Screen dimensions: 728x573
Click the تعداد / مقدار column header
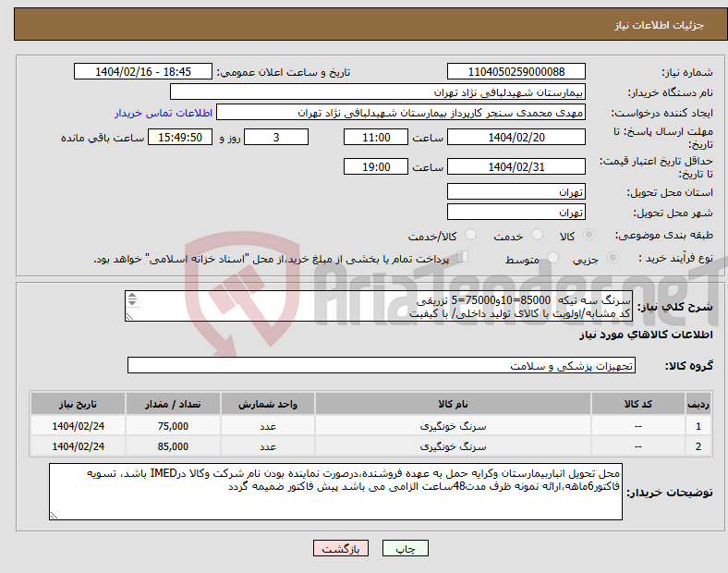point(172,404)
